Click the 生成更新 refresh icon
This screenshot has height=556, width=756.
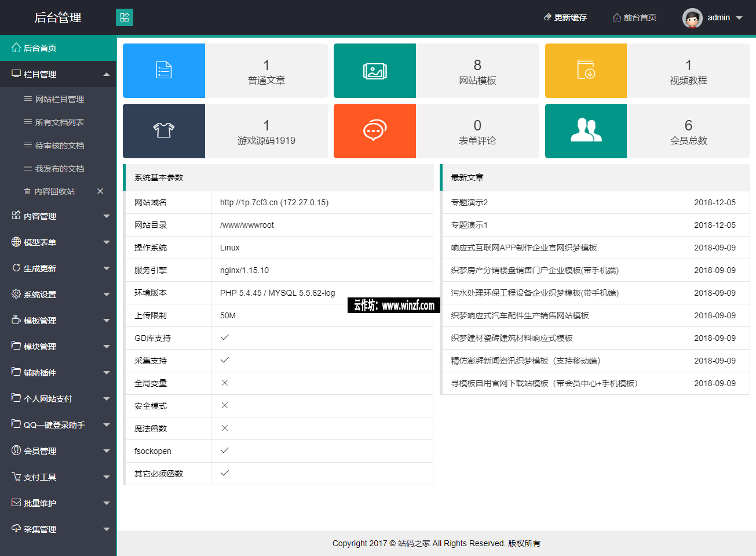pos(16,268)
